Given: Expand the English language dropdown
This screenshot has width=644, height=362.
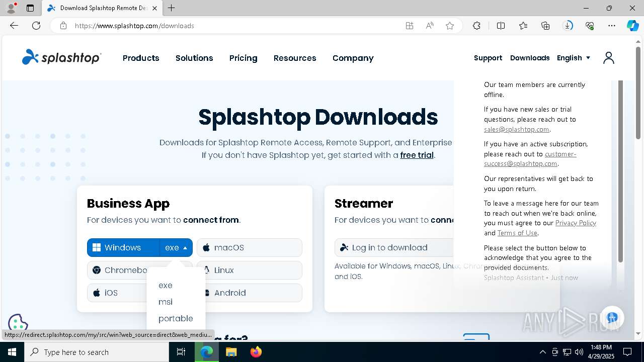Looking at the screenshot, I should pos(574,58).
